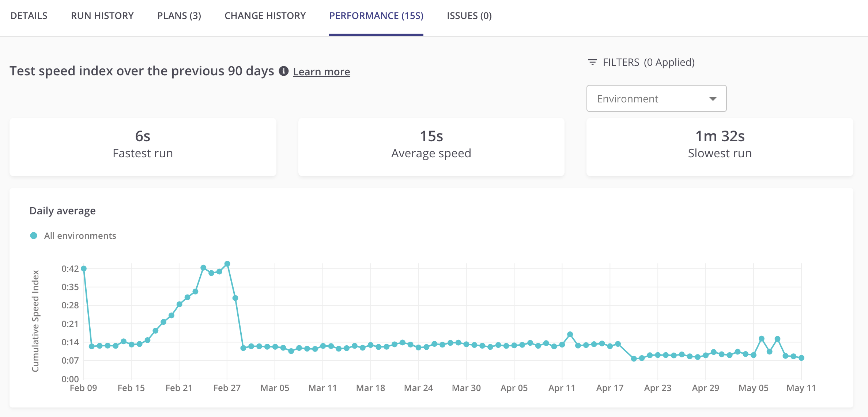Open the Details tab

tap(29, 16)
